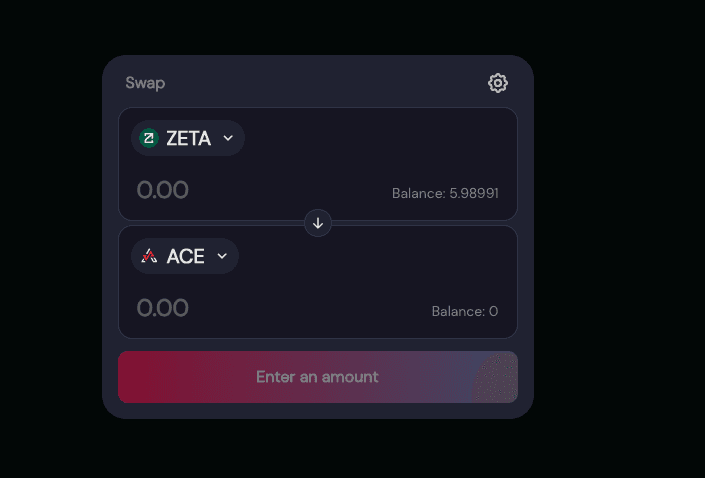Click the ZETA amount field showing 0.00

(163, 190)
